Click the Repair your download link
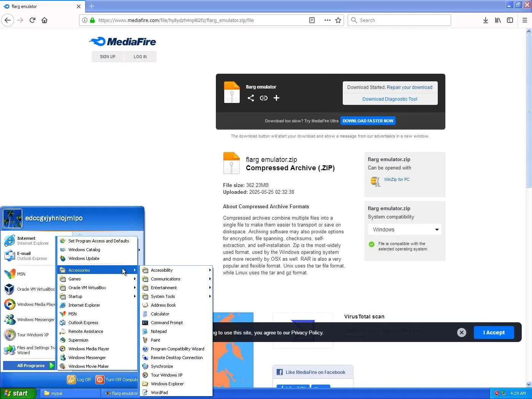The image size is (532, 399). 410,87
